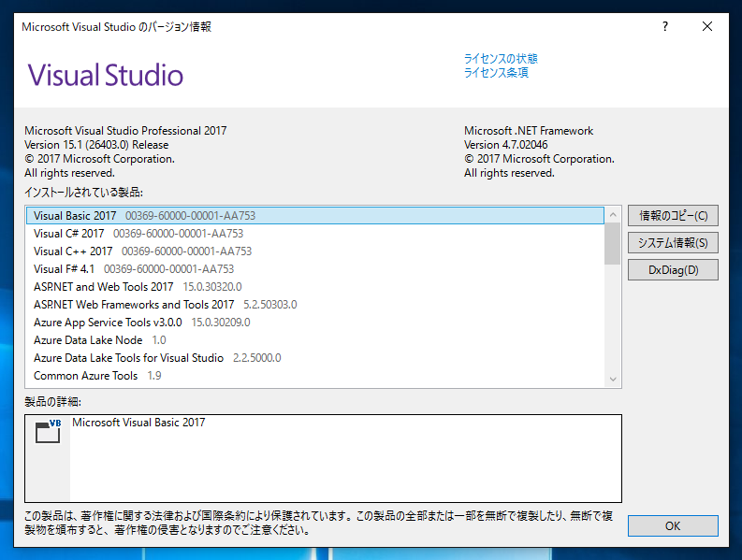Click the installed products scroll-up arrow
Screen dimensions: 742x560
point(613,215)
